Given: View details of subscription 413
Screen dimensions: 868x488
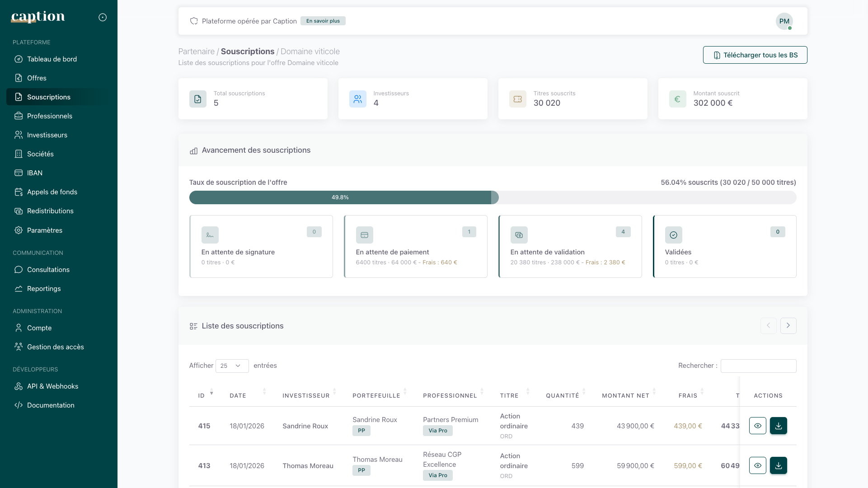Looking at the screenshot, I should (x=757, y=465).
